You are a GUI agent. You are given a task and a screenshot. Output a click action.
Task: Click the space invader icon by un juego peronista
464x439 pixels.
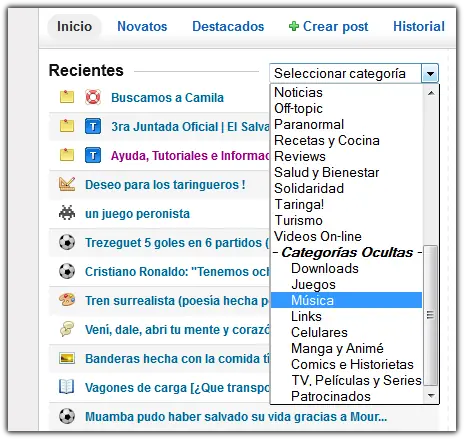tap(67, 213)
